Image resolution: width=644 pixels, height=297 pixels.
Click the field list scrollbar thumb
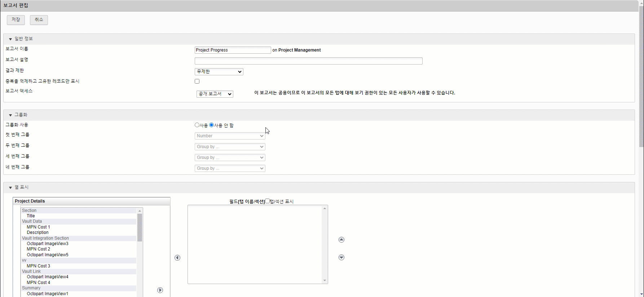click(x=140, y=227)
